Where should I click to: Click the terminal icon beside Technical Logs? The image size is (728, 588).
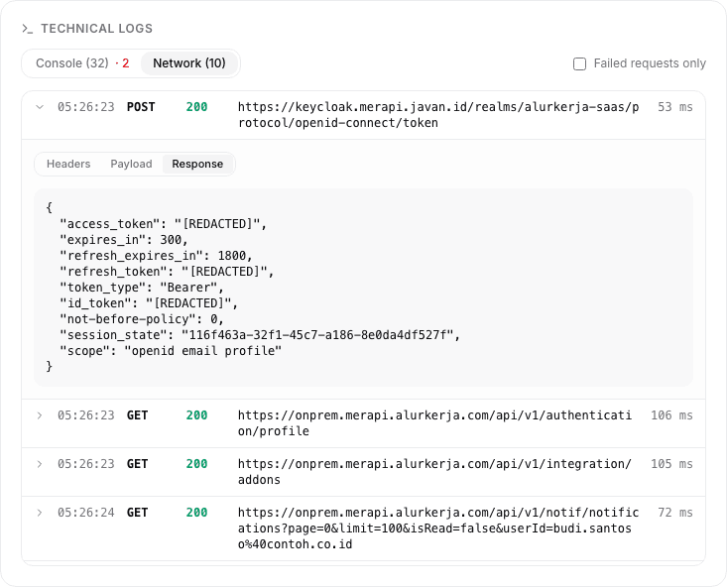click(x=28, y=29)
